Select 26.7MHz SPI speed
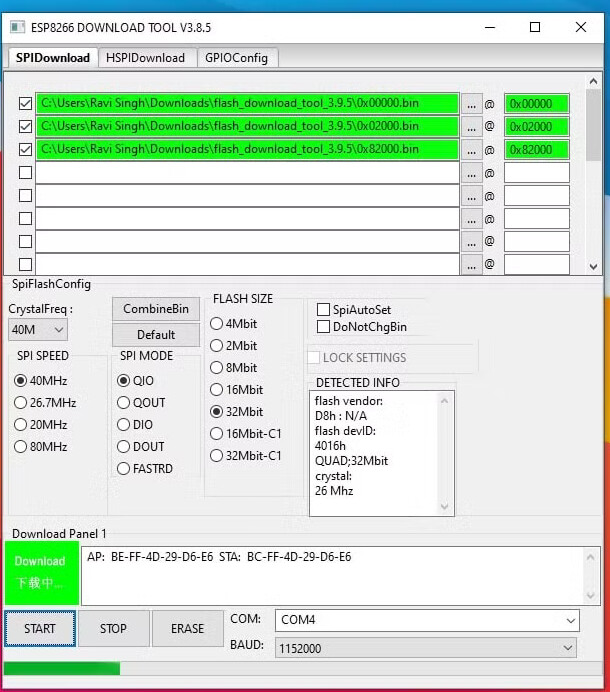610x692 pixels. 20,402
